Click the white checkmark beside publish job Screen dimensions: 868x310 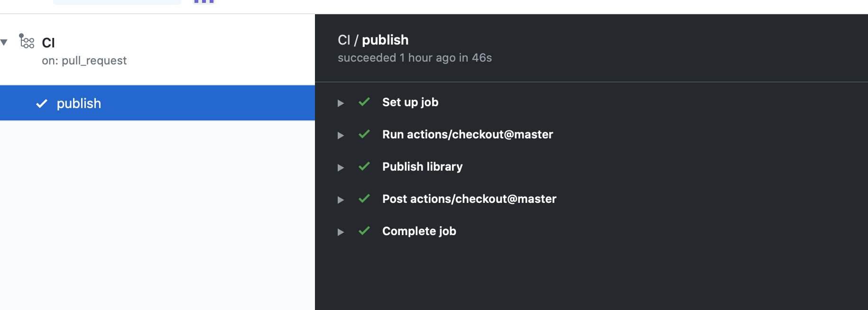(42, 103)
